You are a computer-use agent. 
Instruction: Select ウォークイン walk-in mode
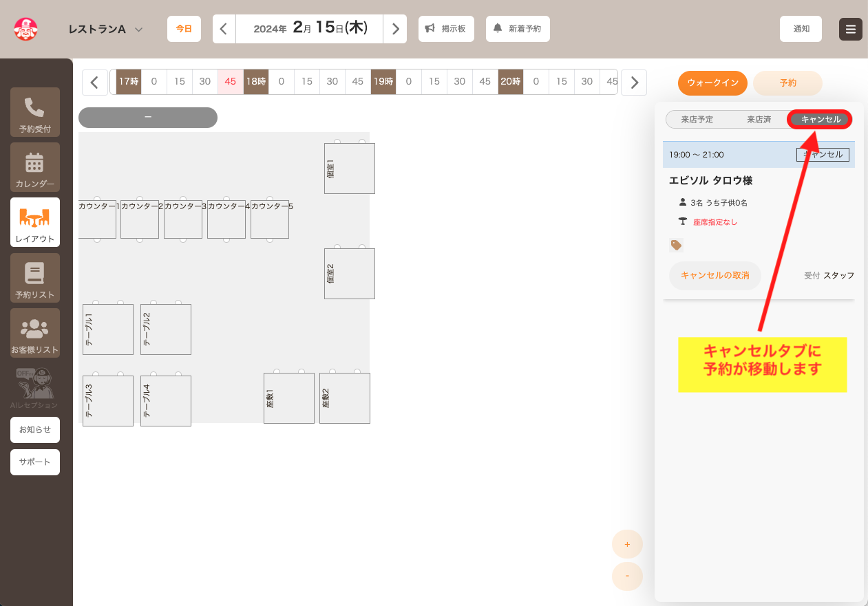(712, 83)
